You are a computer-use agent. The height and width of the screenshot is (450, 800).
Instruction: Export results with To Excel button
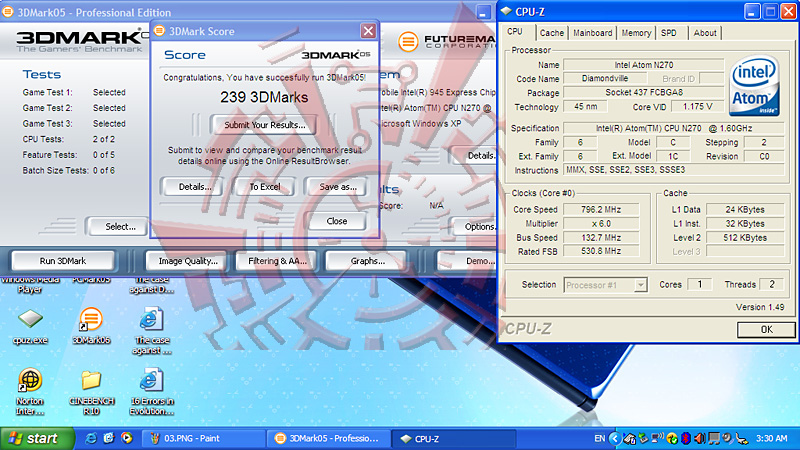click(265, 187)
